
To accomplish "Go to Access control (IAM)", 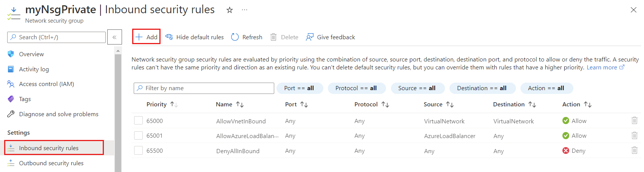I will tap(46, 84).
